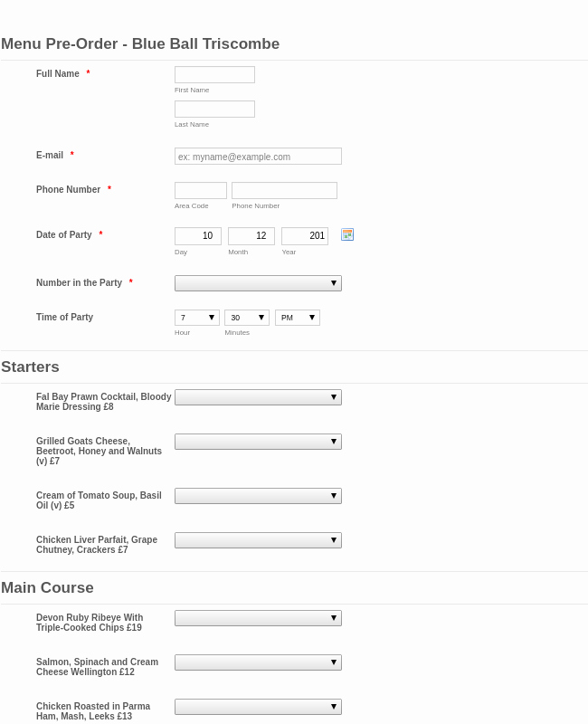Open the AM/PM dropdown
Viewport: 588px width, 724px height.
click(298, 318)
